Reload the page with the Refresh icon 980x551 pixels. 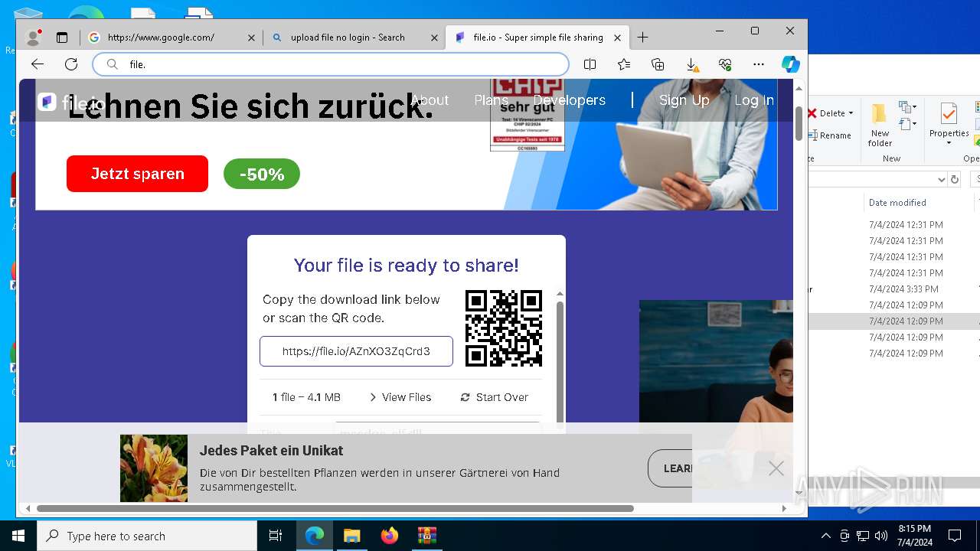tap(71, 64)
